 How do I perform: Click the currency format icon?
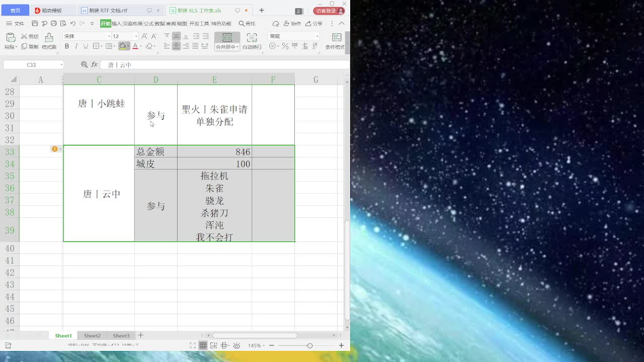[x=272, y=46]
